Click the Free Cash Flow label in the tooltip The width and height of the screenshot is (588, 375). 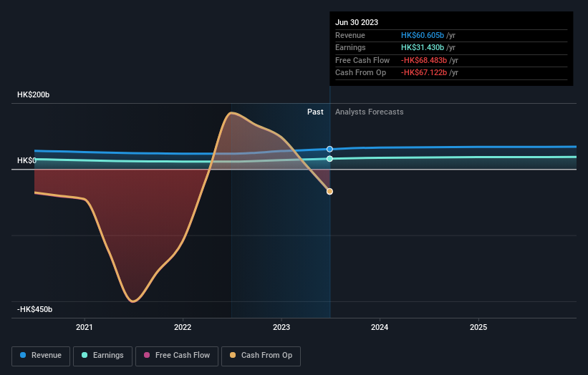click(x=362, y=60)
